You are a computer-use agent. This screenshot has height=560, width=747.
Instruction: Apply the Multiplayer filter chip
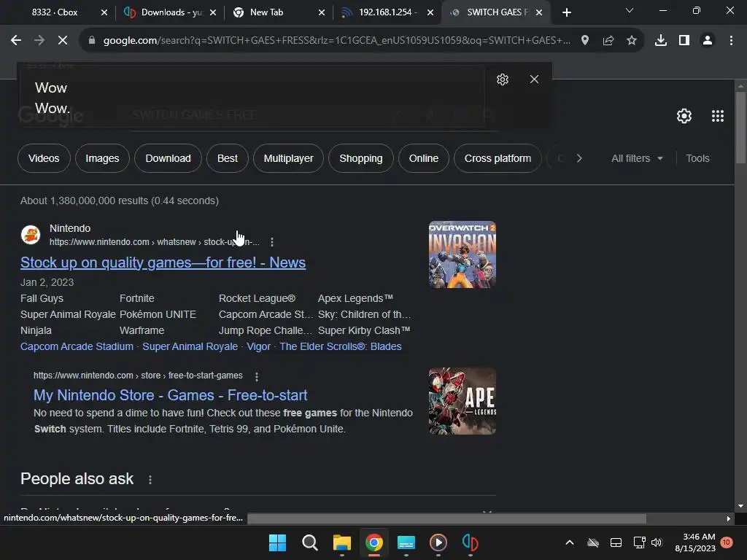[288, 158]
